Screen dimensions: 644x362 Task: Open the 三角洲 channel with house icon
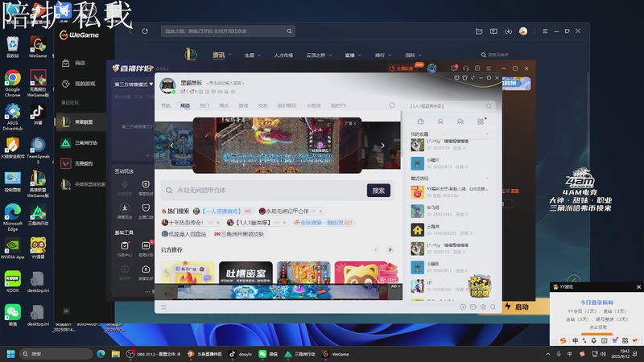point(450,230)
